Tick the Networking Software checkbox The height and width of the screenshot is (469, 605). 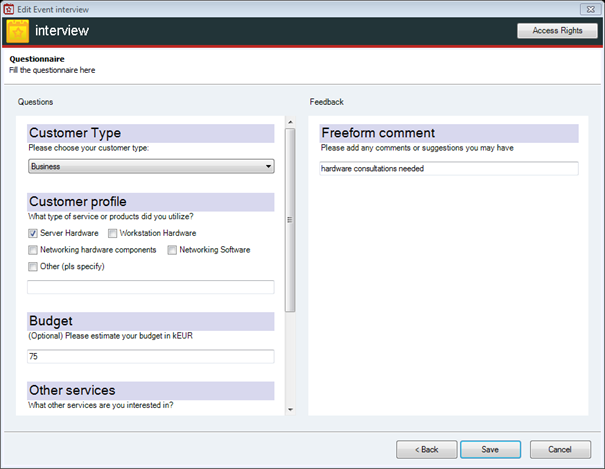pyautogui.click(x=172, y=250)
